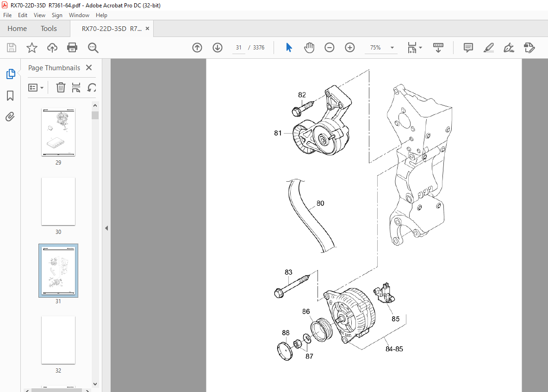Click part label 83 near bolt
548x392 pixels.
[288, 272]
